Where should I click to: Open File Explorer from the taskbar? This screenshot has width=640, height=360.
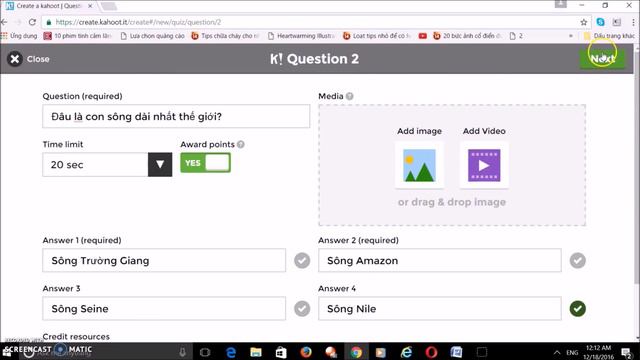(x=256, y=352)
